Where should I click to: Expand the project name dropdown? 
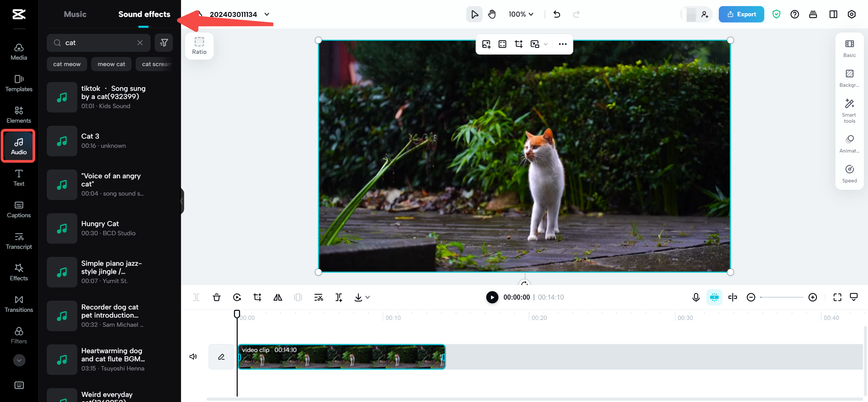(267, 14)
